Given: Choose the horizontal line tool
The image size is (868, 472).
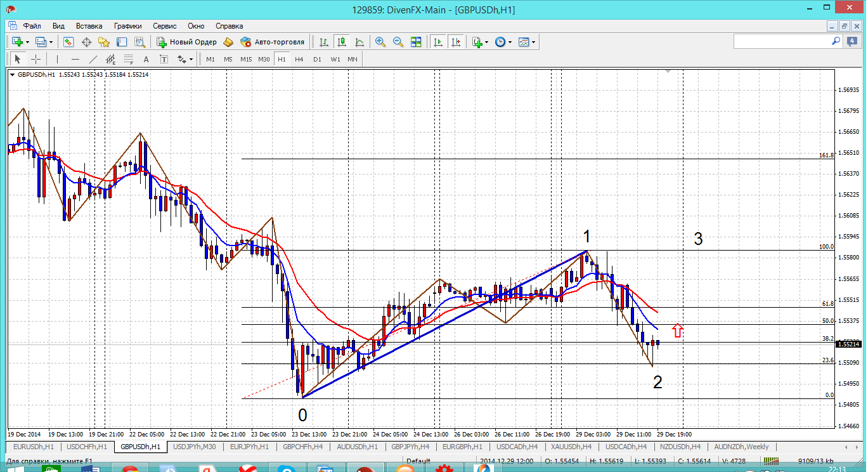Looking at the screenshot, I should click(x=75, y=59).
